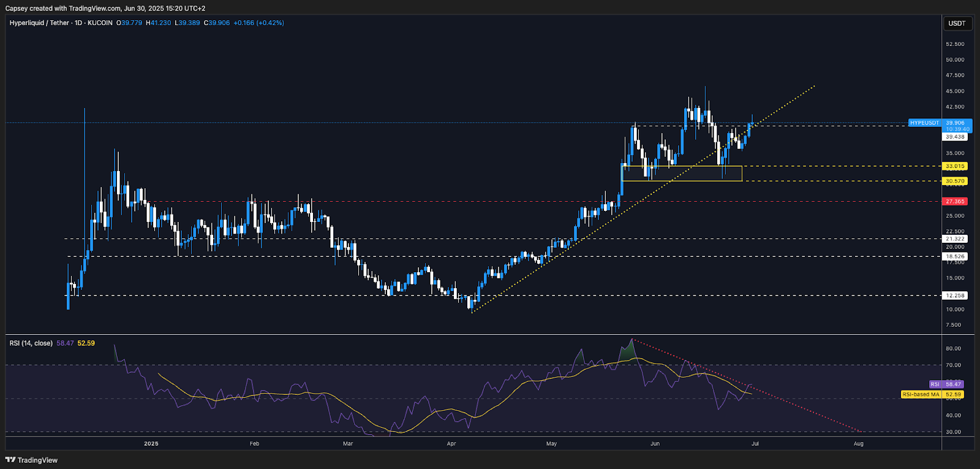This screenshot has height=469, width=980.
Task: Select the 18.526 price level label
Action: [955, 256]
